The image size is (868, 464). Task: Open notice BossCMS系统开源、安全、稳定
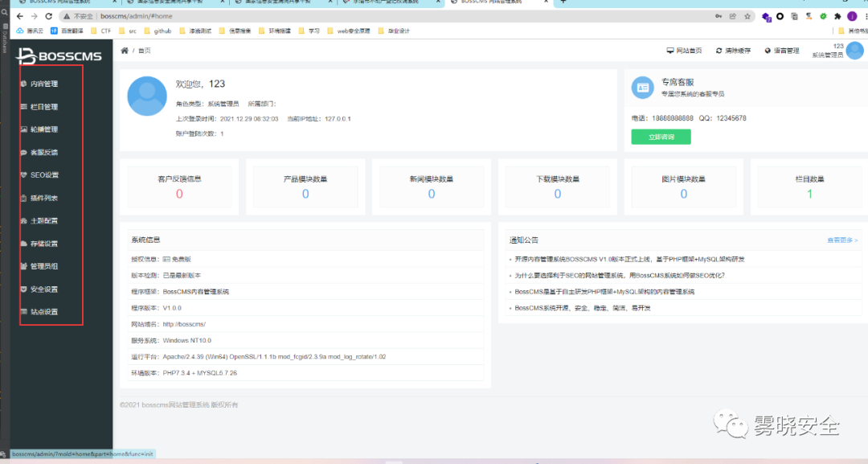[x=583, y=308]
